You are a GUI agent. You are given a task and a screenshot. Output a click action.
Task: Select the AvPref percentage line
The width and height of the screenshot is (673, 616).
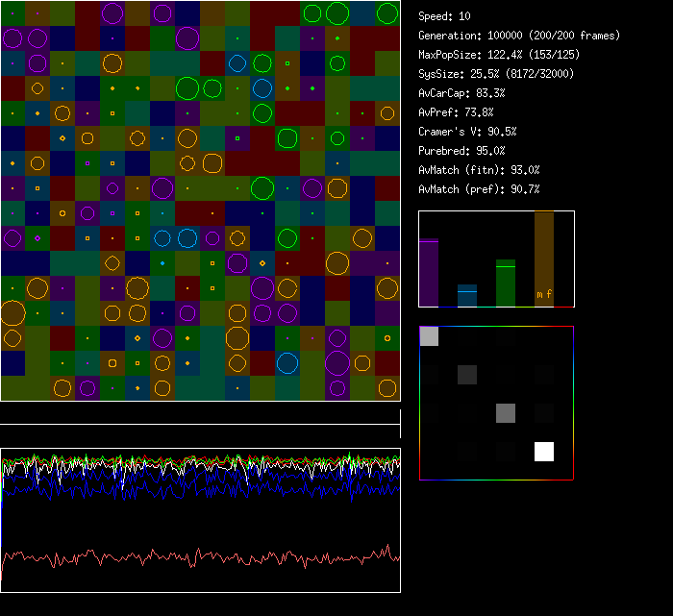click(461, 112)
